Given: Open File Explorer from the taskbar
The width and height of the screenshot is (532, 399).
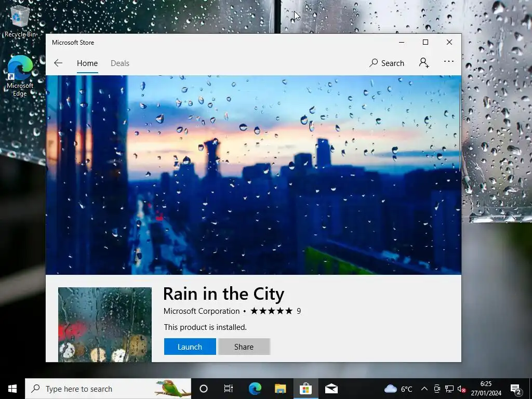Looking at the screenshot, I should [280, 389].
